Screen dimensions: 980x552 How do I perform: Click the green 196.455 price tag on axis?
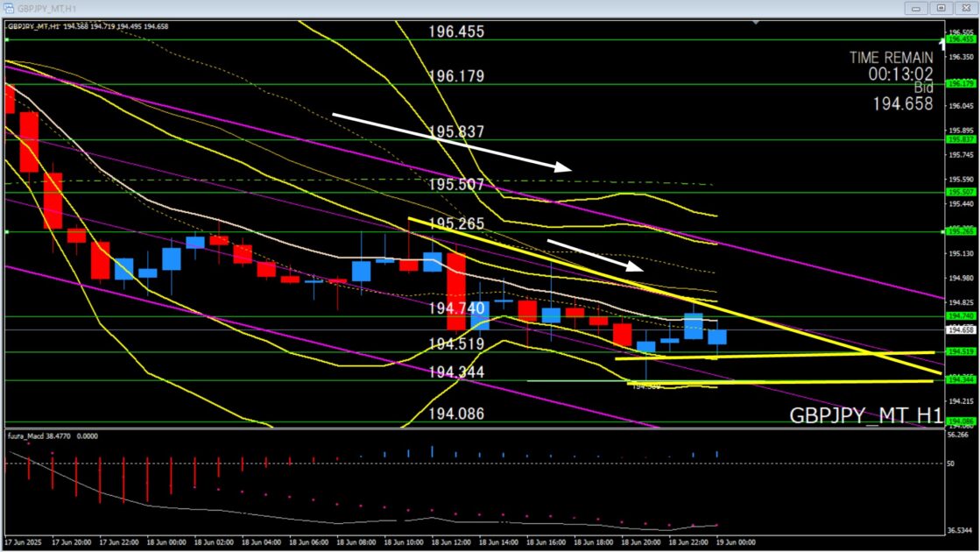click(961, 39)
